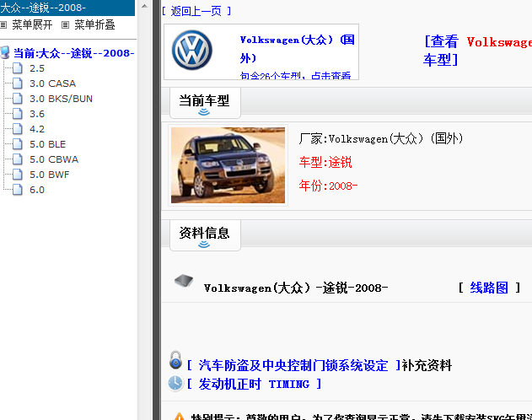Open the 6.0 engine entry
The height and width of the screenshot is (420, 532).
[x=37, y=190]
